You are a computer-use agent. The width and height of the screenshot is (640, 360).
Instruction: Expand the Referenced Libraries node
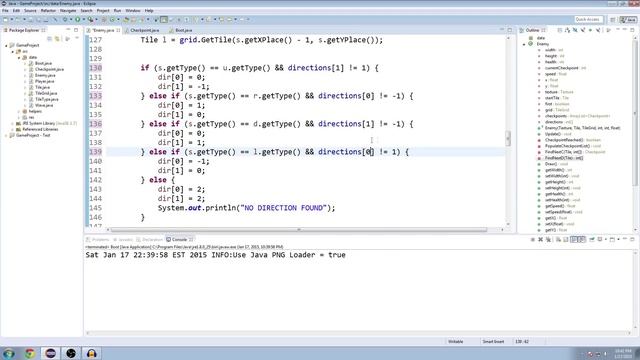pos(13,129)
